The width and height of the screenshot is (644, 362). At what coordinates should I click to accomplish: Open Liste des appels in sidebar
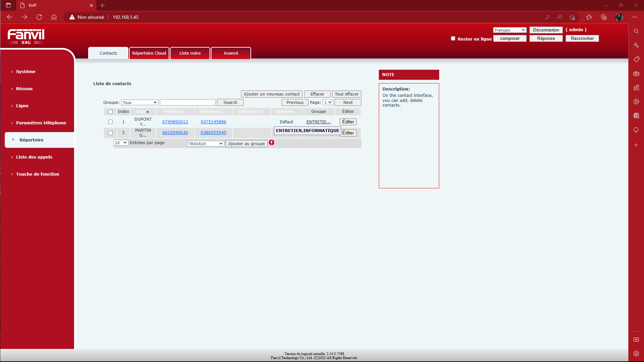point(34,157)
